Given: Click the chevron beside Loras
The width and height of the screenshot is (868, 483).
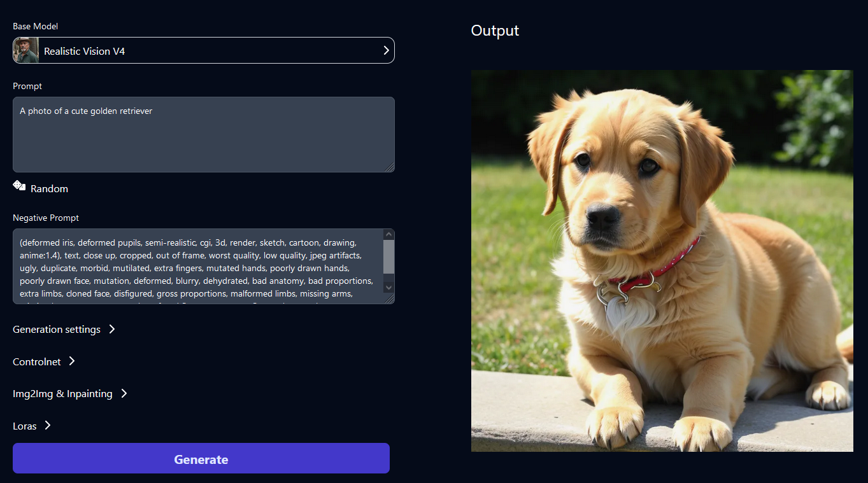Looking at the screenshot, I should (48, 425).
